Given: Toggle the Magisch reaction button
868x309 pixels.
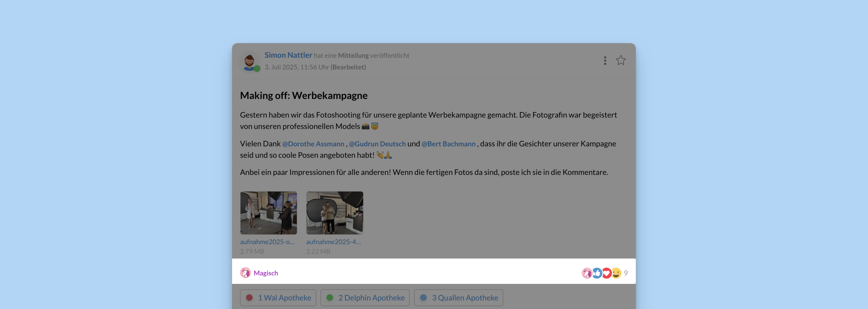Looking at the screenshot, I should pyautogui.click(x=266, y=273).
